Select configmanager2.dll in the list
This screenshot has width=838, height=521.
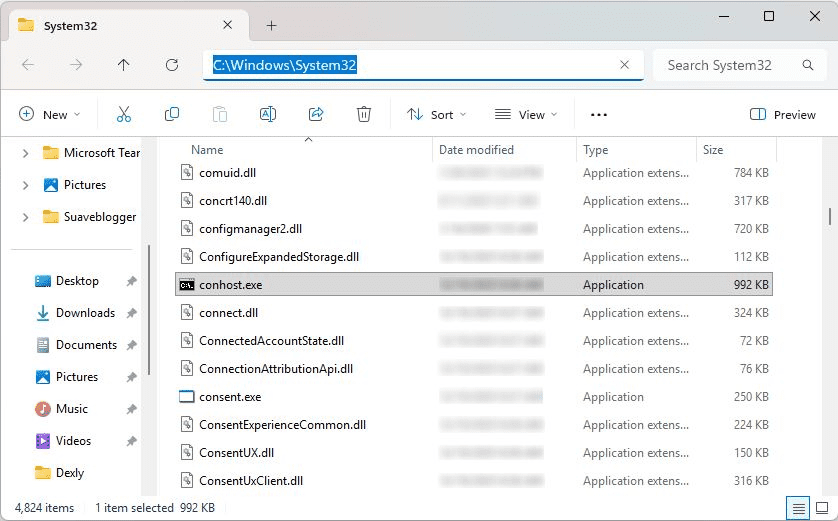pyautogui.click(x=474, y=229)
